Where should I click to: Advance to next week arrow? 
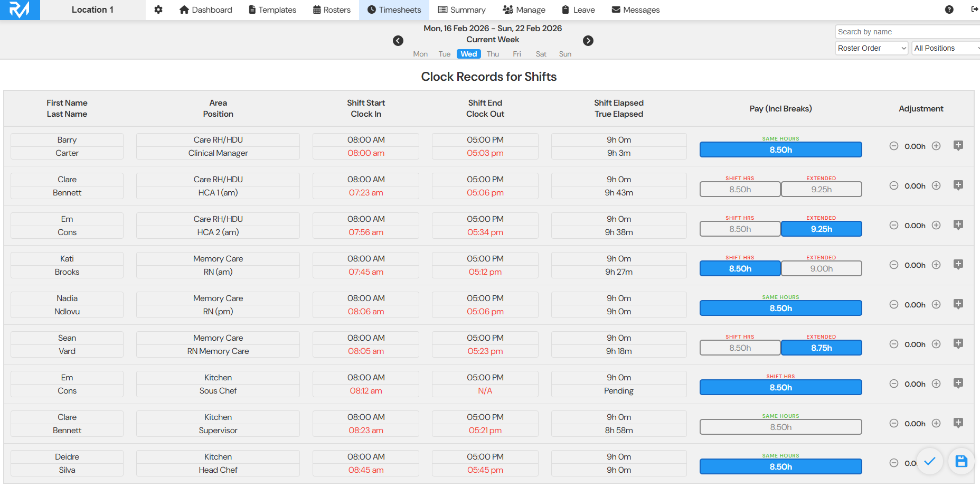[x=588, y=41]
